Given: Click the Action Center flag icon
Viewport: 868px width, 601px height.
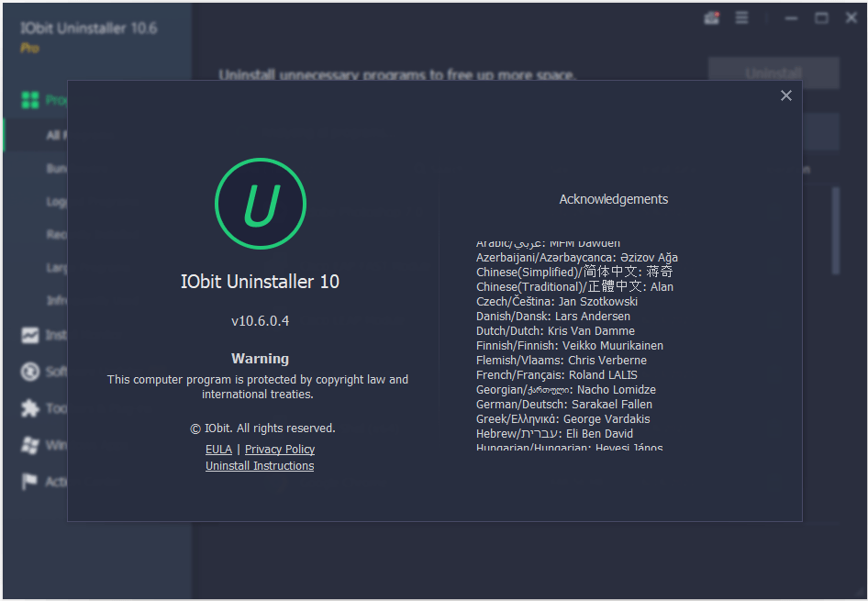Looking at the screenshot, I should click(29, 482).
